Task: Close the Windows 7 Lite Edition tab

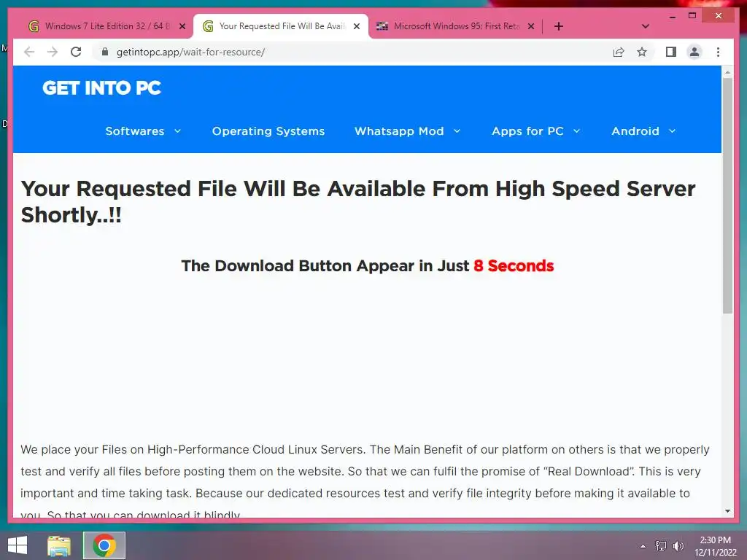Action: click(182, 26)
